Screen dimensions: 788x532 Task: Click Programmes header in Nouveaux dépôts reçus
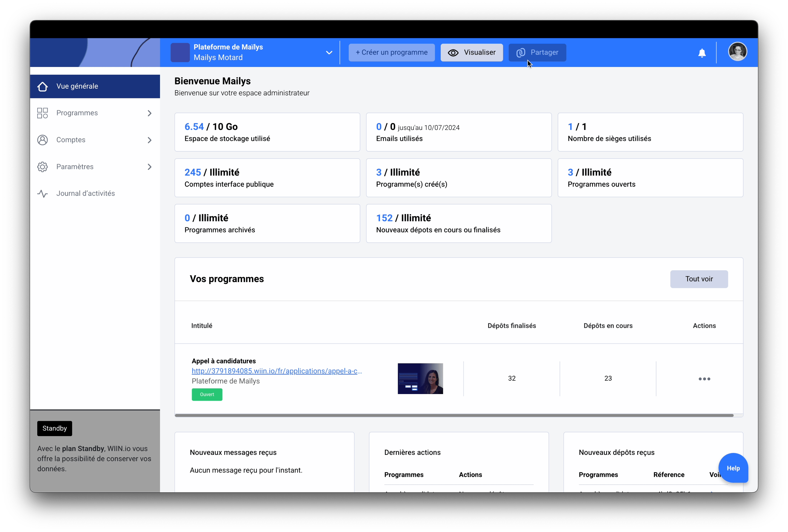coord(598,475)
